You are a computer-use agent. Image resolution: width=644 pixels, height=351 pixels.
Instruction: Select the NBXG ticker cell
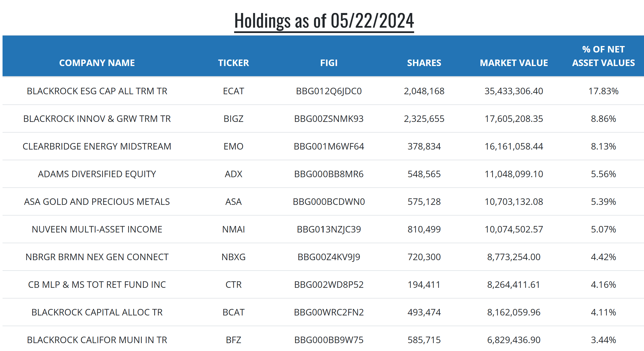click(x=233, y=257)
